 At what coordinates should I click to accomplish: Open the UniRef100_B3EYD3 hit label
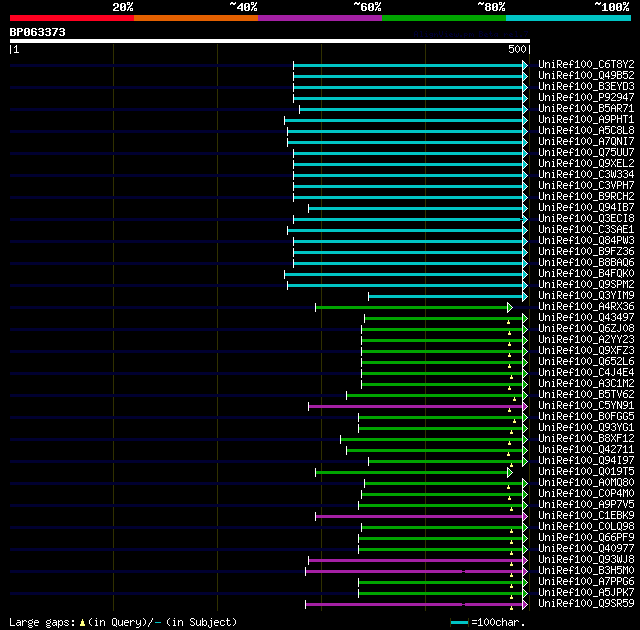586,87
